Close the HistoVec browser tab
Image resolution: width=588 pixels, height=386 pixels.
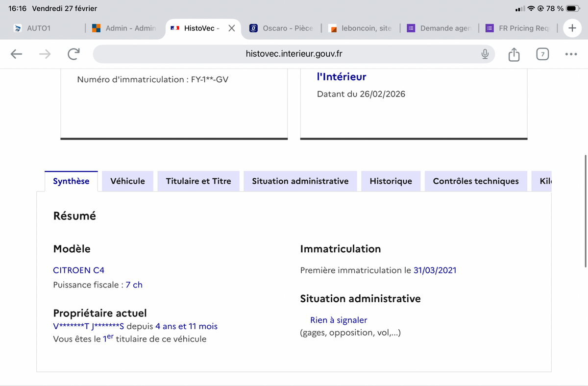pyautogui.click(x=231, y=28)
